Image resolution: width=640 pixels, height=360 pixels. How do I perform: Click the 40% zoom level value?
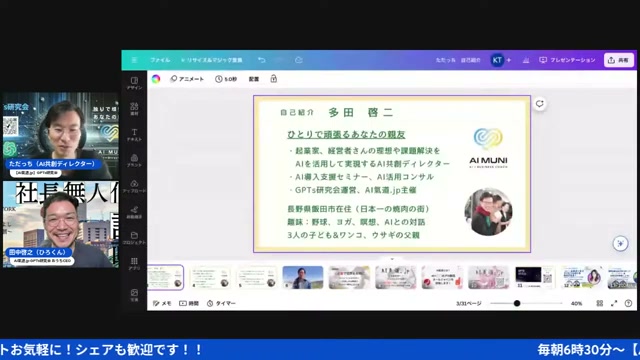pos(576,303)
